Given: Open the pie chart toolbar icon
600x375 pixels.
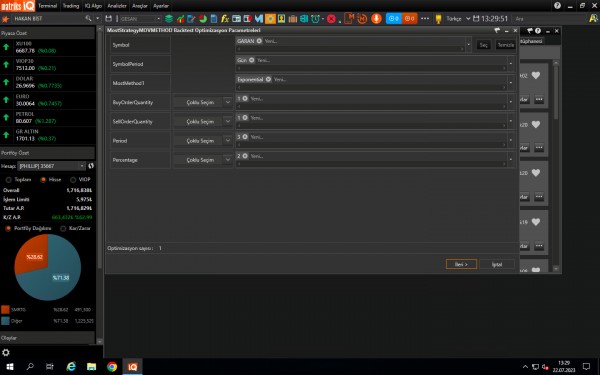Looking at the screenshot, I should tap(203, 18).
